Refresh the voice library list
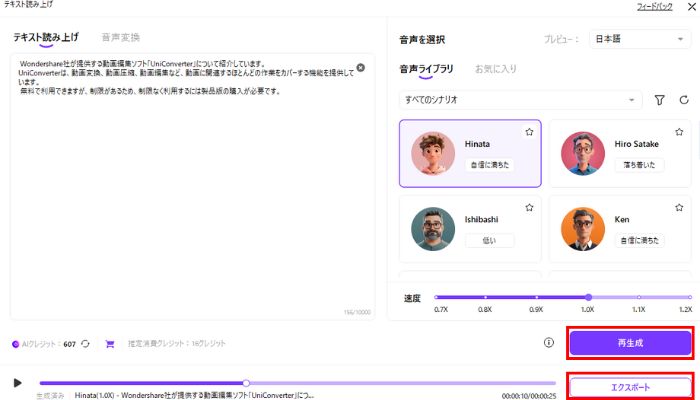The image size is (700, 400). (x=684, y=100)
